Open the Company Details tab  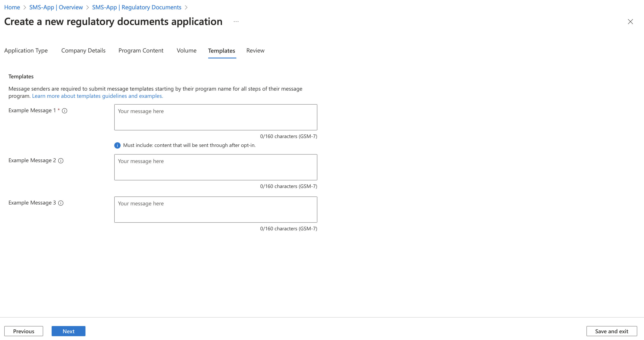pyautogui.click(x=83, y=51)
